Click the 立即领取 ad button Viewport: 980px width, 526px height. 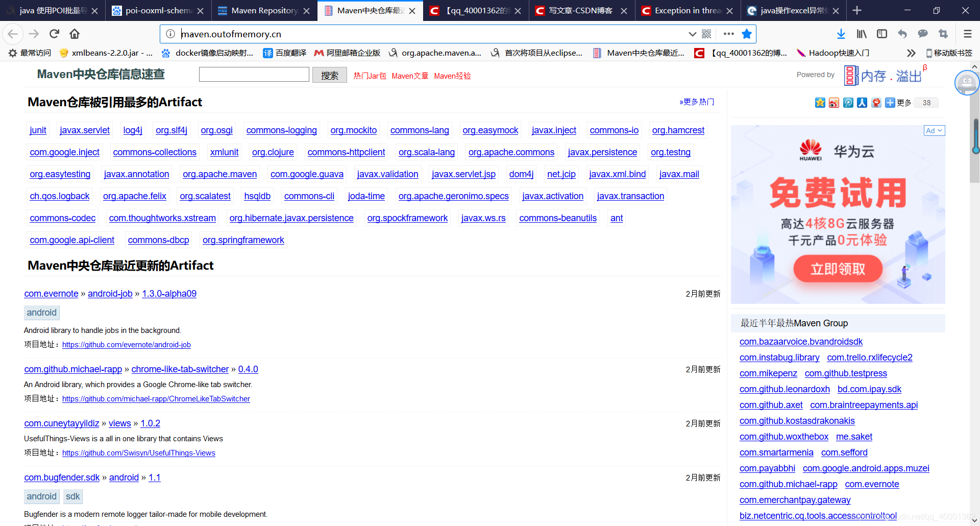coord(838,269)
